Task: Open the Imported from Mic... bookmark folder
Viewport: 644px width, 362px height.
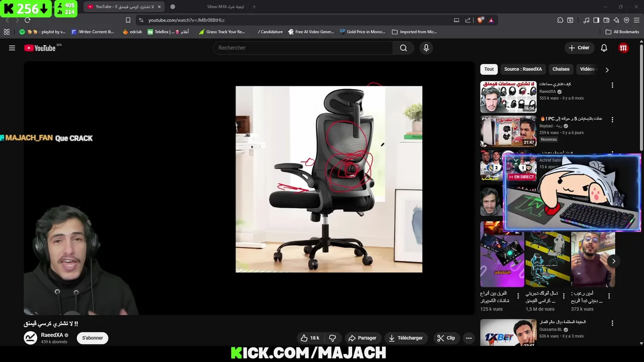Action: click(414, 32)
